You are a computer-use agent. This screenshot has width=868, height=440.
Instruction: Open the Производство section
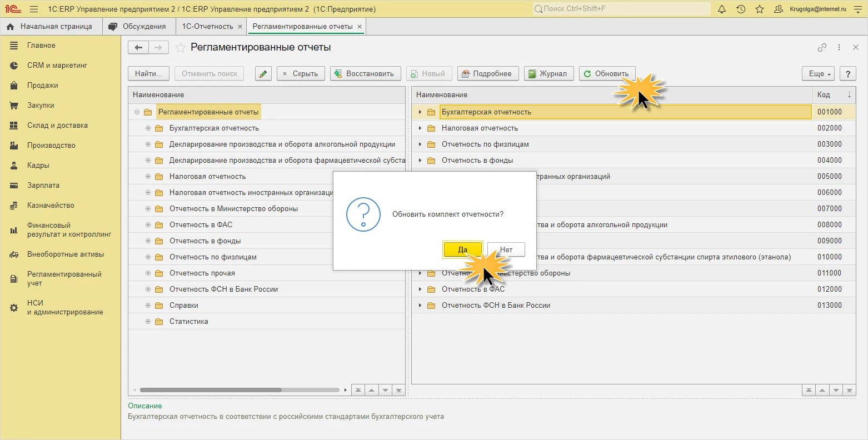click(51, 146)
